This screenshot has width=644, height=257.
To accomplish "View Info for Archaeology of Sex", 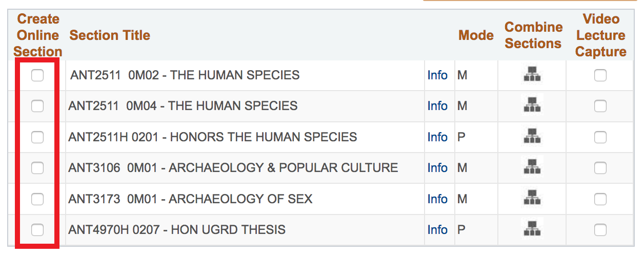I will pos(437,199).
